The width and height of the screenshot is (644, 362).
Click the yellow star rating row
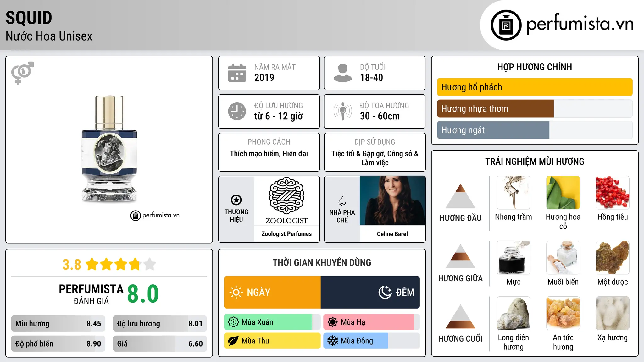121,264
